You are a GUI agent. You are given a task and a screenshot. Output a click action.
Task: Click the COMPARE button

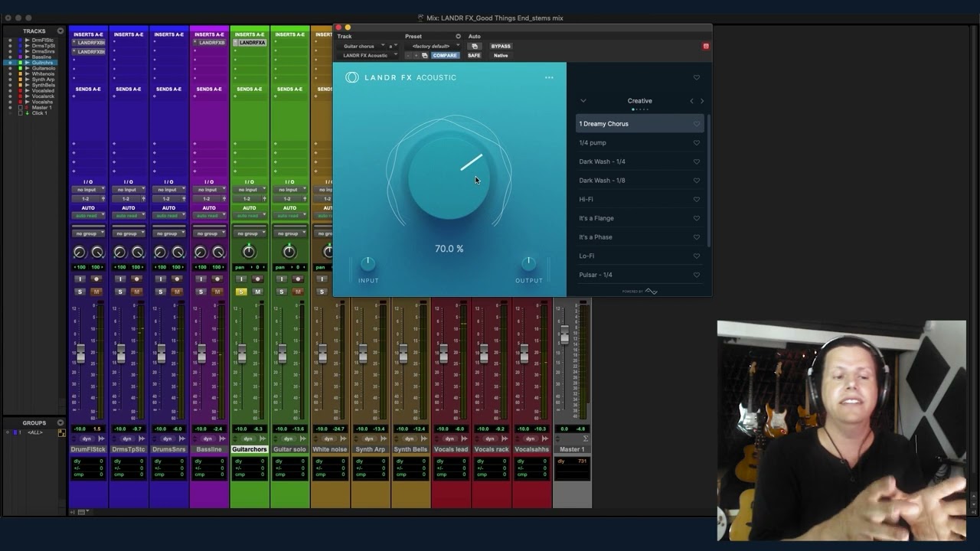click(445, 55)
